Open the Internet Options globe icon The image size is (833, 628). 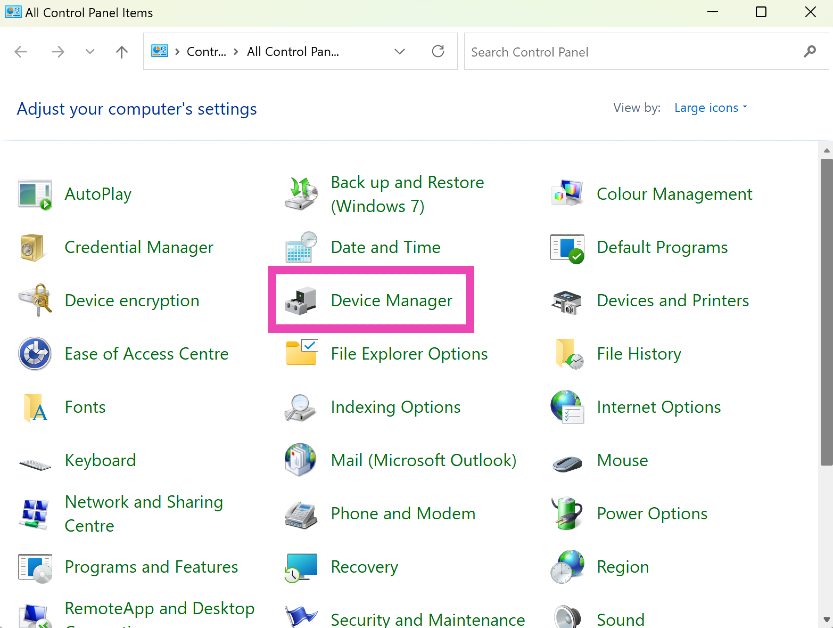coord(567,407)
